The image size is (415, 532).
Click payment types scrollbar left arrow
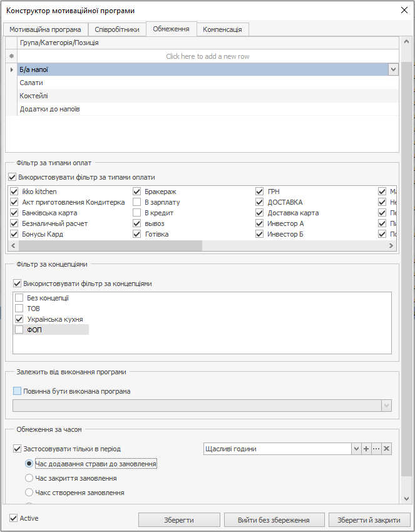point(13,246)
